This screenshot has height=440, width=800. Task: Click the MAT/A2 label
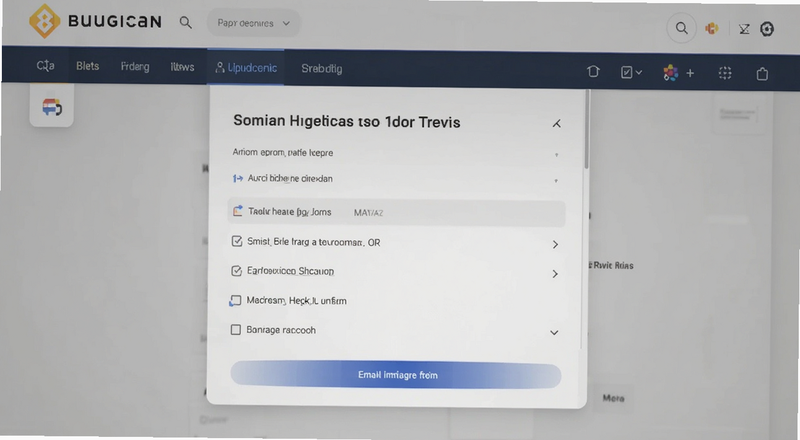368,213
